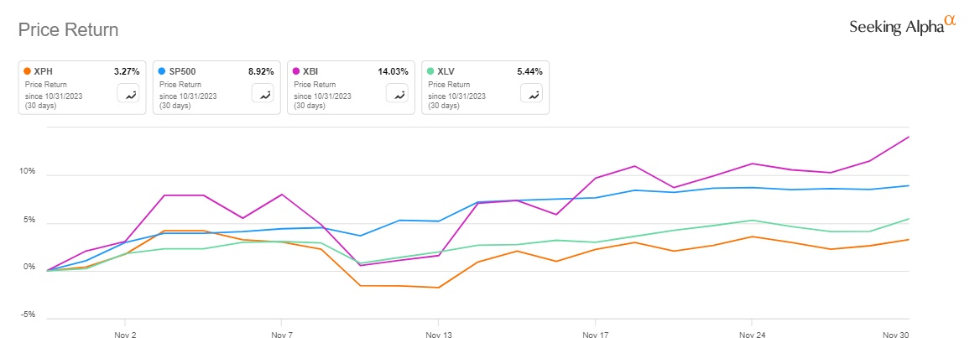980x338 pixels.
Task: Click the orange XPH color dot
Action: (28, 72)
